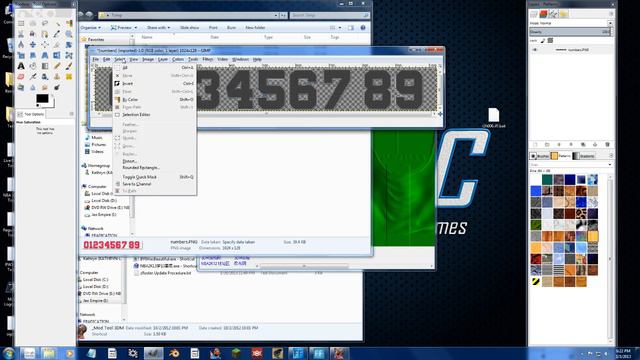This screenshot has height=360, width=640.
Task: Open Organize dropdown in Explorer
Action: click(90, 27)
